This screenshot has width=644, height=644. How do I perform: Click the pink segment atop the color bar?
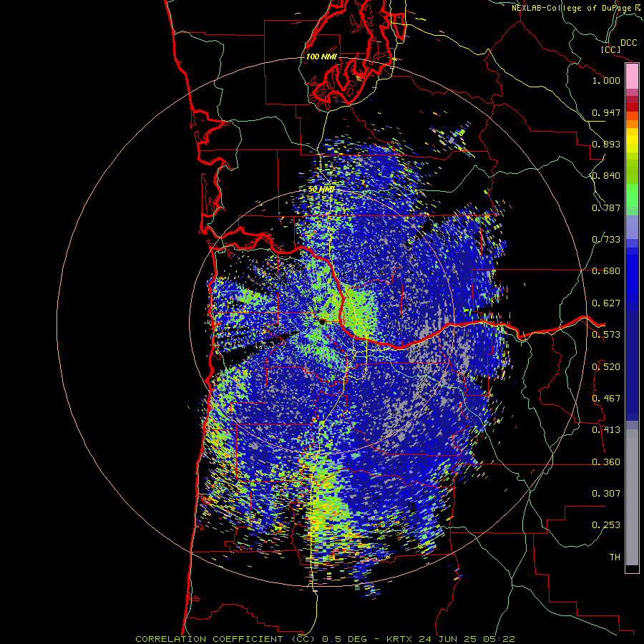coord(632,77)
